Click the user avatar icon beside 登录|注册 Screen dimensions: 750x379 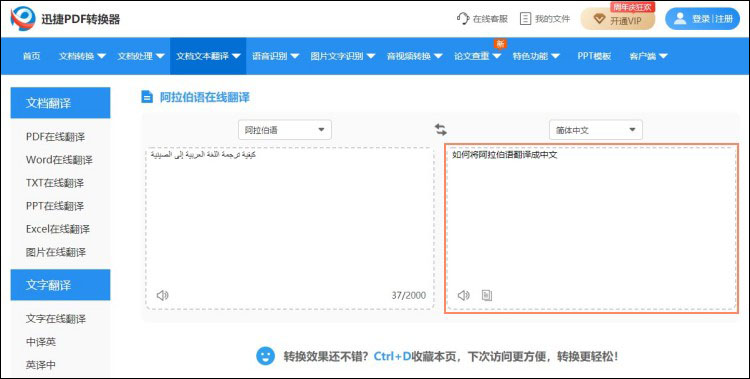click(x=680, y=19)
